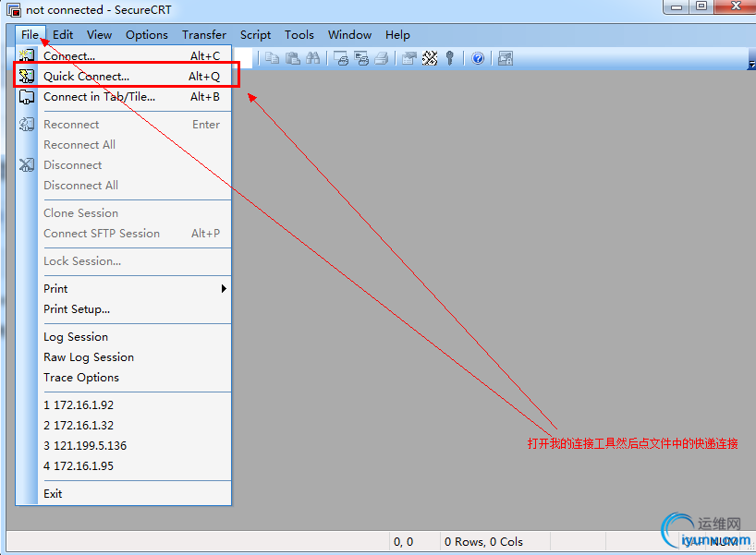Select Log Session in the File menu
756x555 pixels.
click(x=124, y=337)
